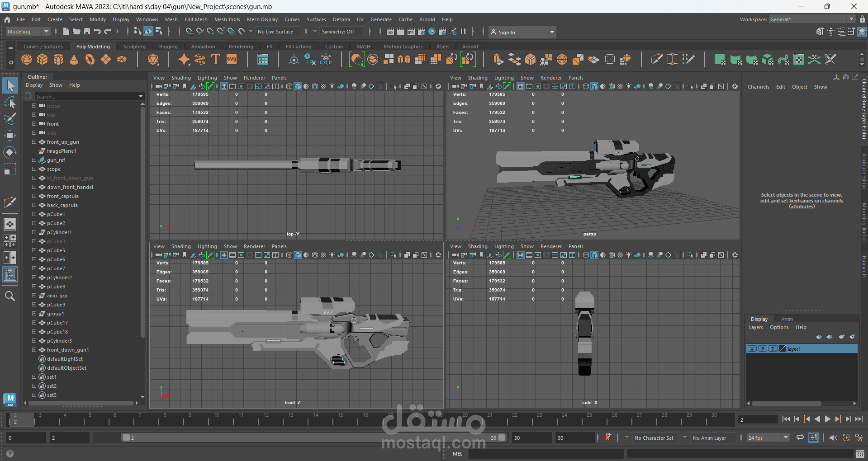Expand the amo_grp node in Outliner
This screenshot has height=461, width=868.
34,296
